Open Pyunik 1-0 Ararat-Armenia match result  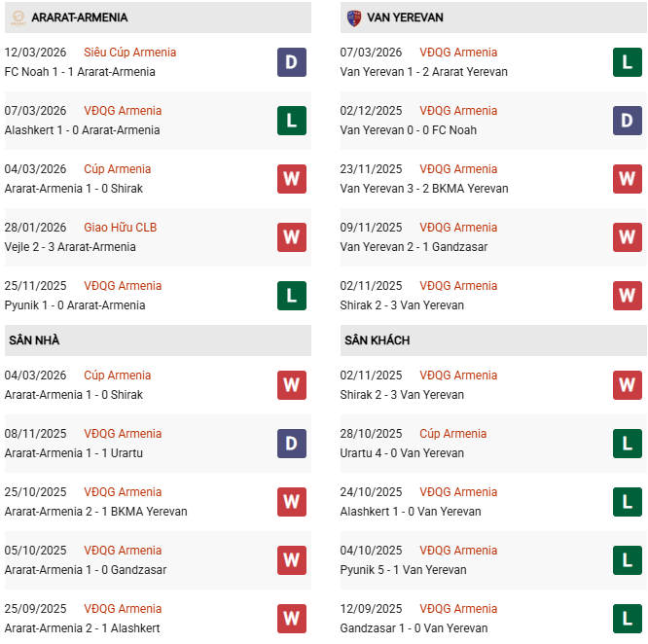click(75, 305)
